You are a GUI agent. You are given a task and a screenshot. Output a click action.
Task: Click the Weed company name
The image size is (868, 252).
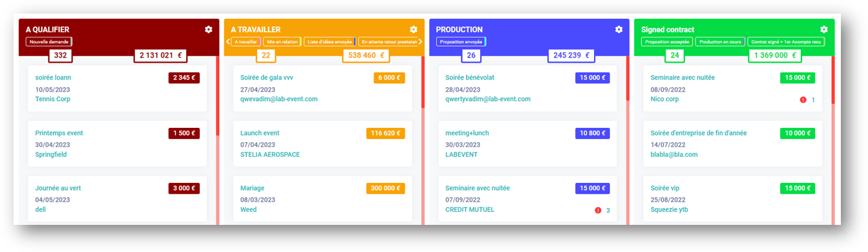coord(249,210)
